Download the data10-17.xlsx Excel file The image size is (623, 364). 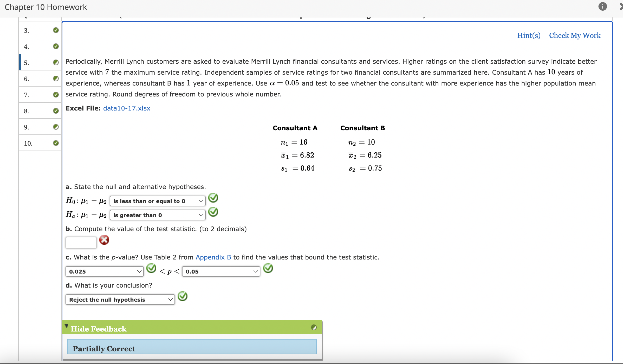pos(126,108)
